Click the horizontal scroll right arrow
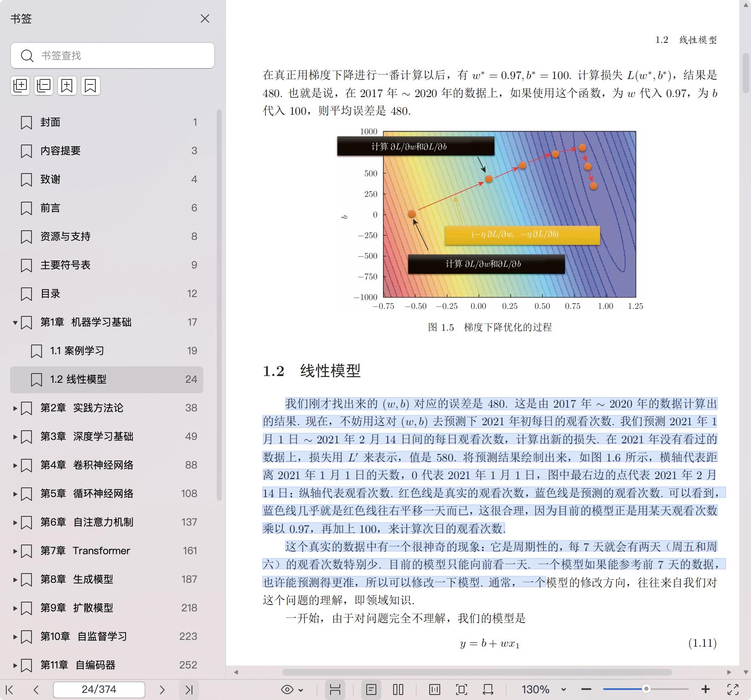Image resolution: width=751 pixels, height=700 pixels. [729, 672]
